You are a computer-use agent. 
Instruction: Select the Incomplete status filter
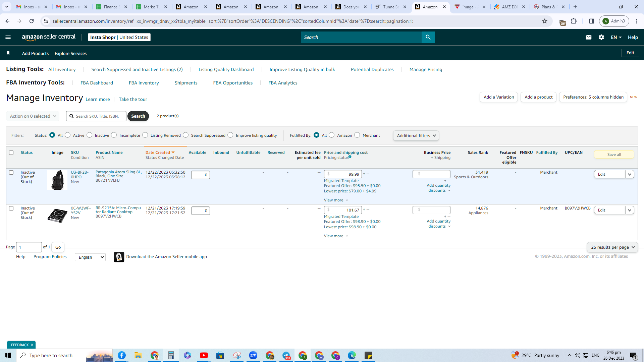114,135
